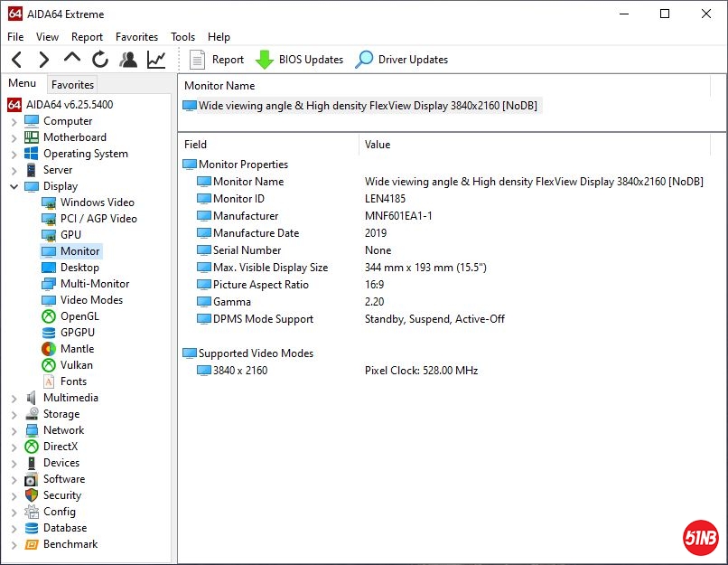
Task: Click the Security shield icon
Action: pyautogui.click(x=32, y=495)
